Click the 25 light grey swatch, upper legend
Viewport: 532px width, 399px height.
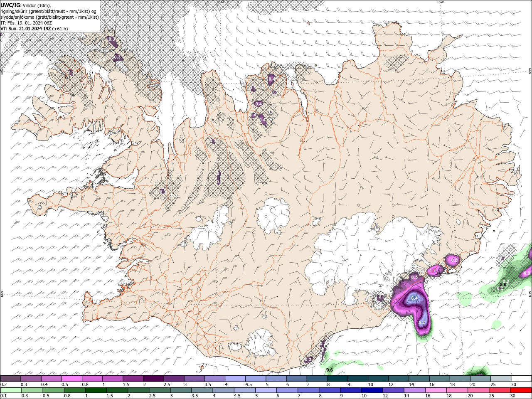pyautogui.click(x=500, y=379)
